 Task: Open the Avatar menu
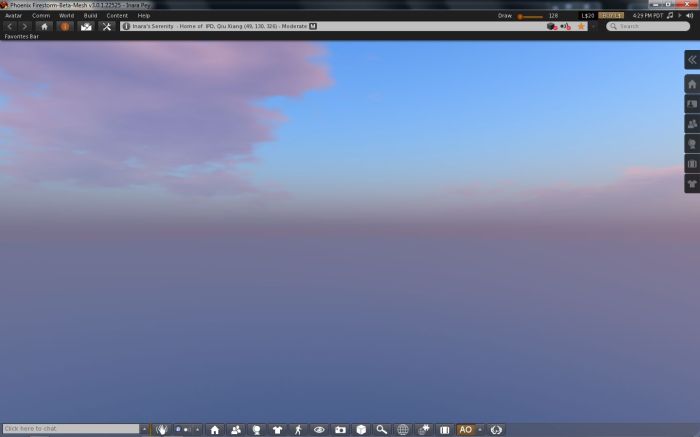tap(13, 16)
